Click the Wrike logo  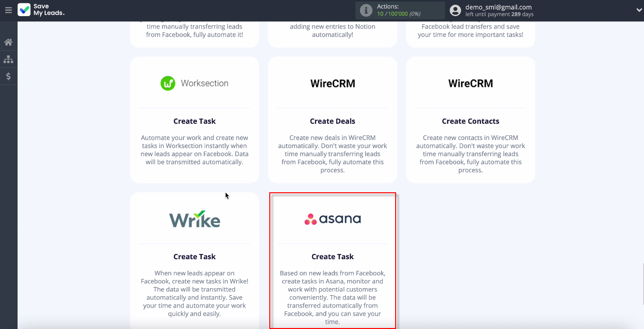(x=195, y=219)
